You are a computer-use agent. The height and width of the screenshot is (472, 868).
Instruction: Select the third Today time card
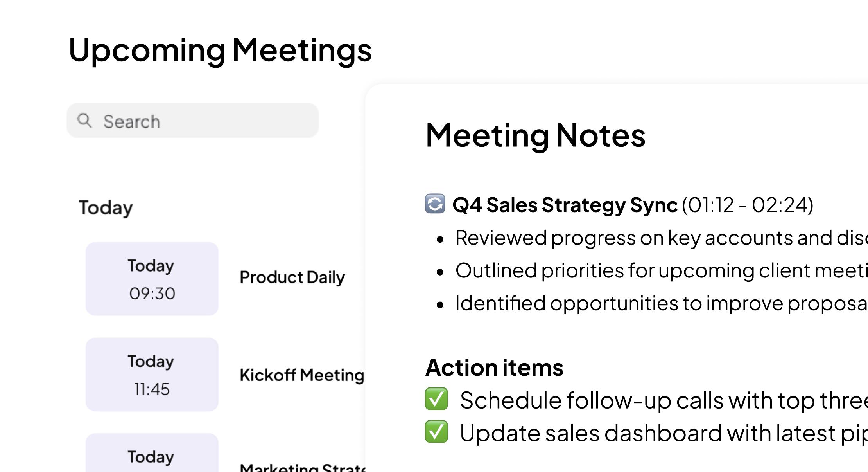(152, 453)
